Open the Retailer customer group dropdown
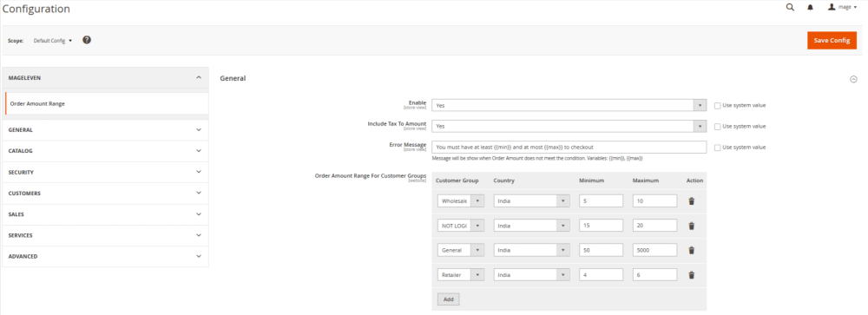 [x=461, y=274]
